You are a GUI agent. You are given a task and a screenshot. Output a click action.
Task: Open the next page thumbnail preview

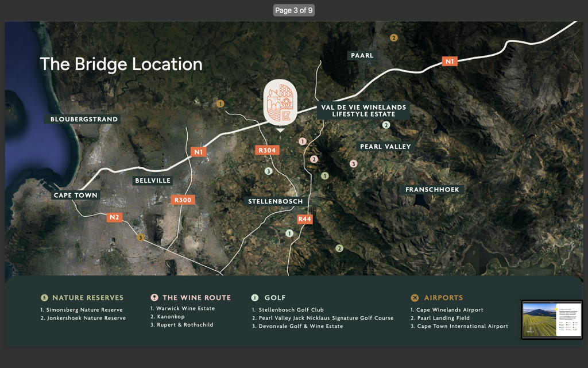[551, 319]
